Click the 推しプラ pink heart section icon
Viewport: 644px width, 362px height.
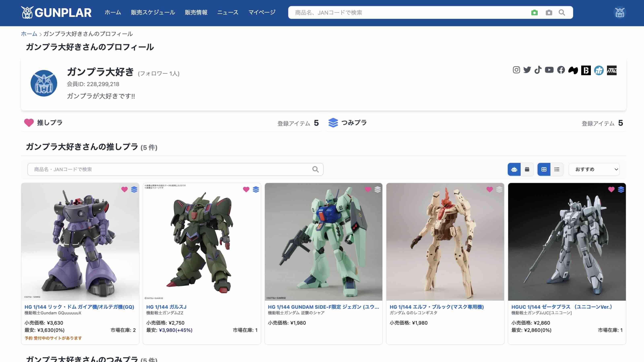(29, 123)
